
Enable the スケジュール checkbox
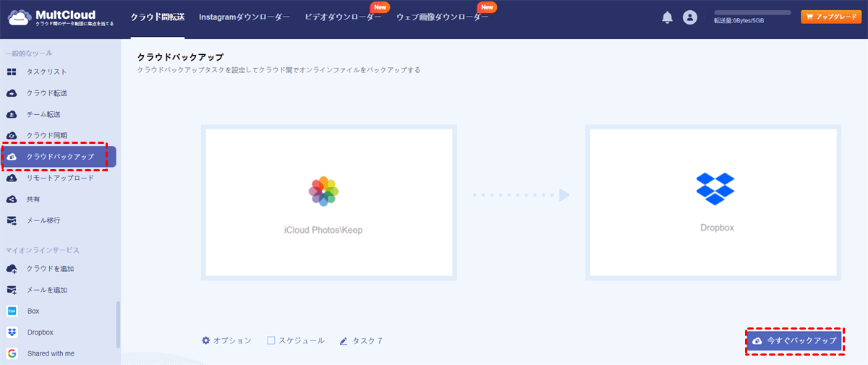coord(271,340)
